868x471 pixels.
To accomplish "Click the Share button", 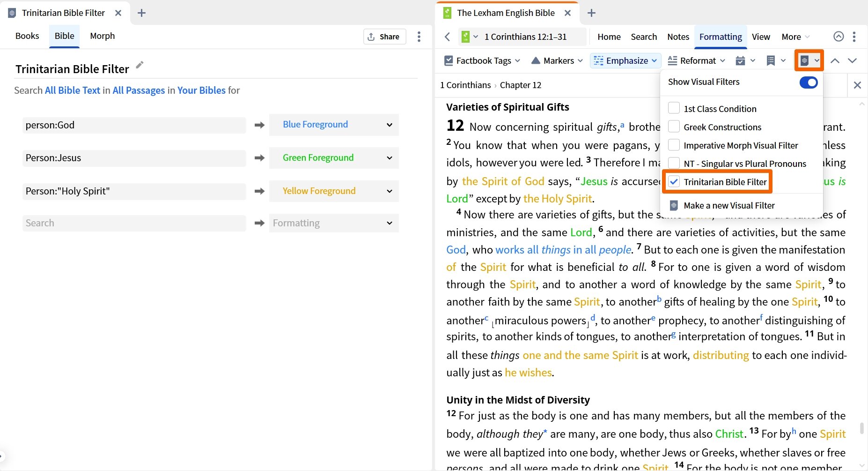I will [384, 37].
